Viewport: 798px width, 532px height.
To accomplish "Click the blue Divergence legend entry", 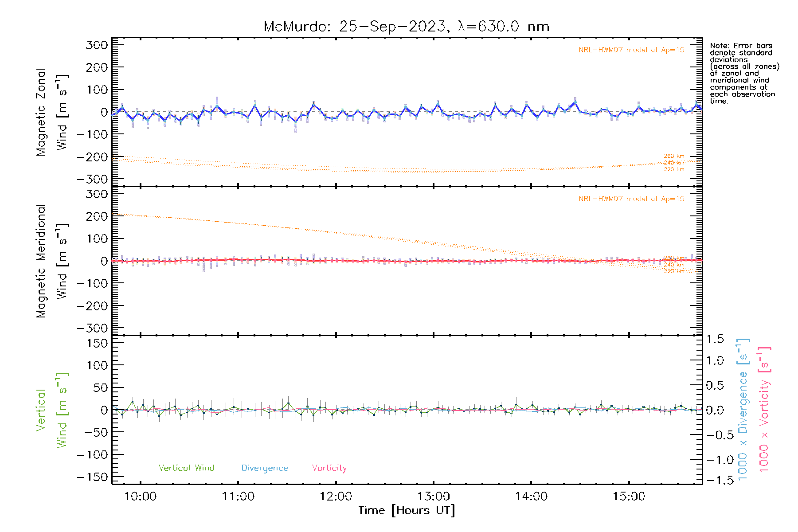I will click(x=265, y=468).
